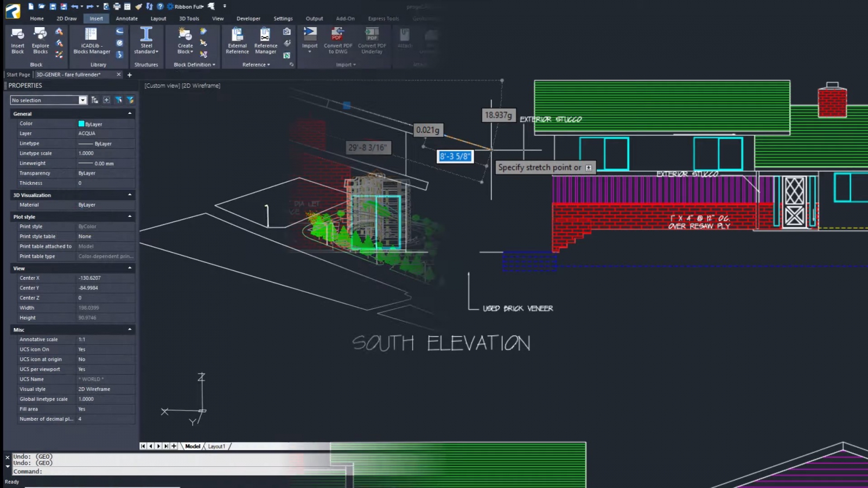Screen dimensions: 868x488
Task: Click the Quick Select funnel icon in Properties
Action: [x=118, y=100]
